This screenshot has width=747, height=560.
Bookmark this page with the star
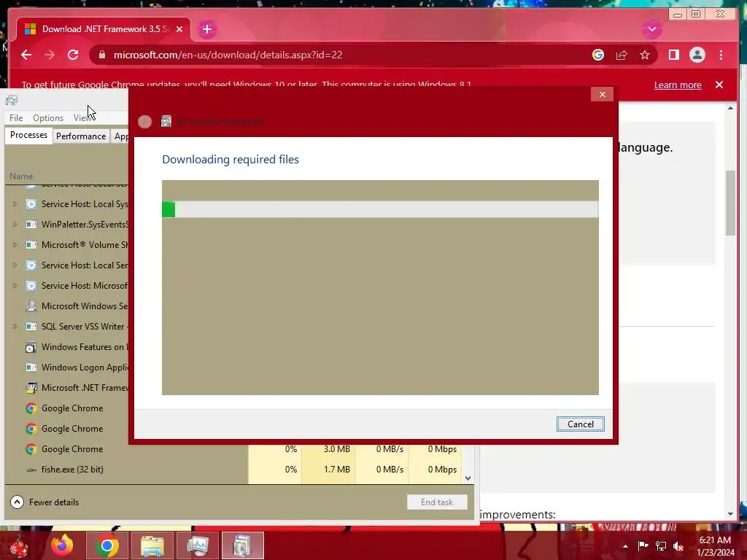click(x=645, y=55)
